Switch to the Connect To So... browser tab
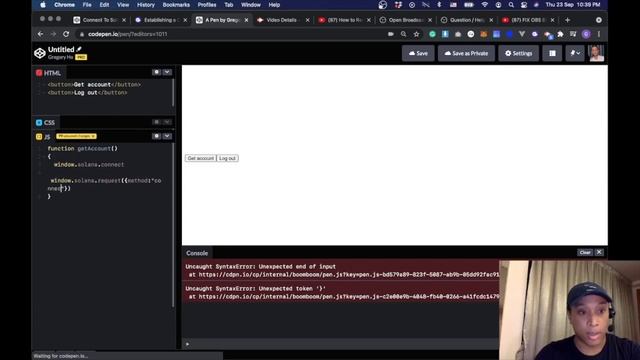Screen dimensions: 640x360 (x=99, y=20)
